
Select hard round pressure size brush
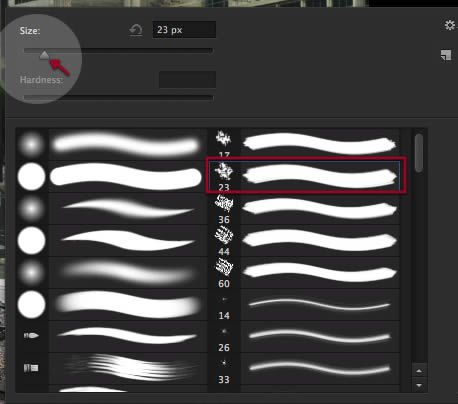coord(111,241)
